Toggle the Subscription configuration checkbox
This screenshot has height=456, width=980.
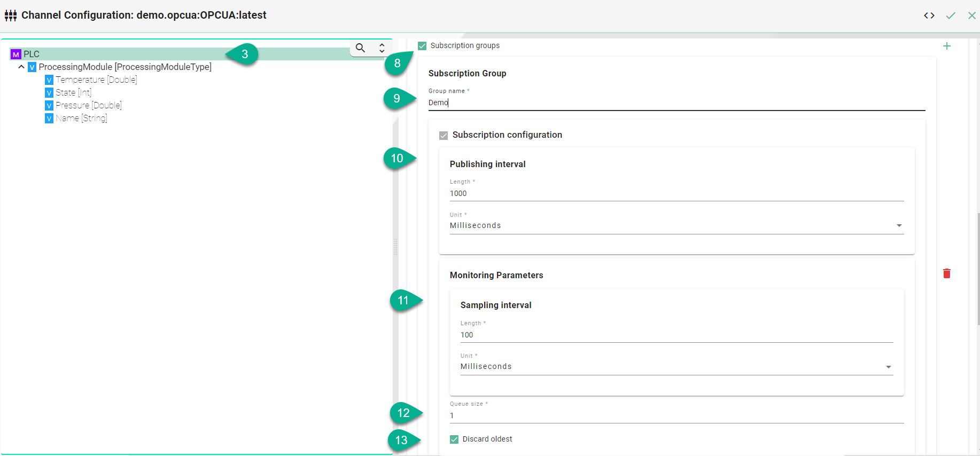pyautogui.click(x=444, y=136)
